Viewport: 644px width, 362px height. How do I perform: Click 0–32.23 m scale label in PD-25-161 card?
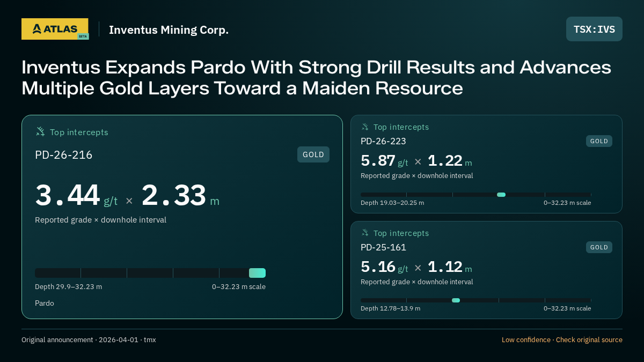coord(567,308)
